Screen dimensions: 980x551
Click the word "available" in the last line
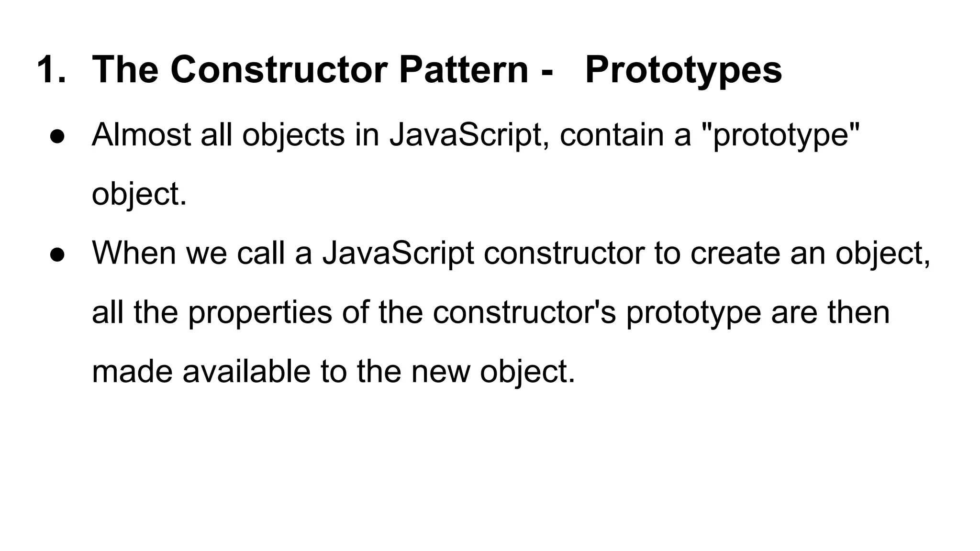(246, 371)
